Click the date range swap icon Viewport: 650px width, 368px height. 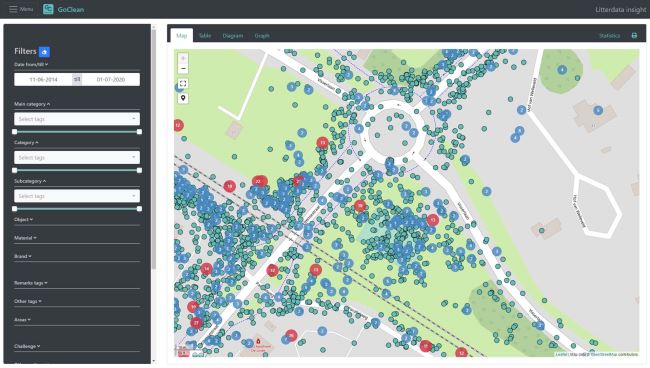[x=77, y=79]
